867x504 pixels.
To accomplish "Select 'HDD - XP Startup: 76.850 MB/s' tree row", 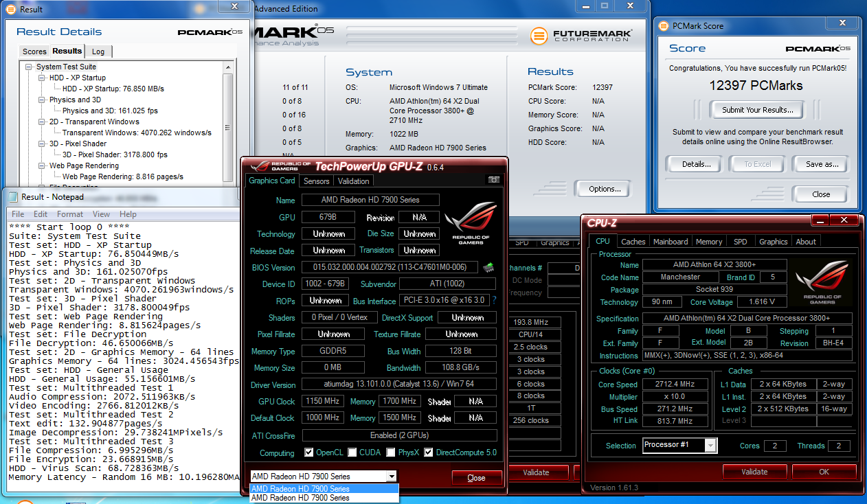I will click(x=113, y=89).
